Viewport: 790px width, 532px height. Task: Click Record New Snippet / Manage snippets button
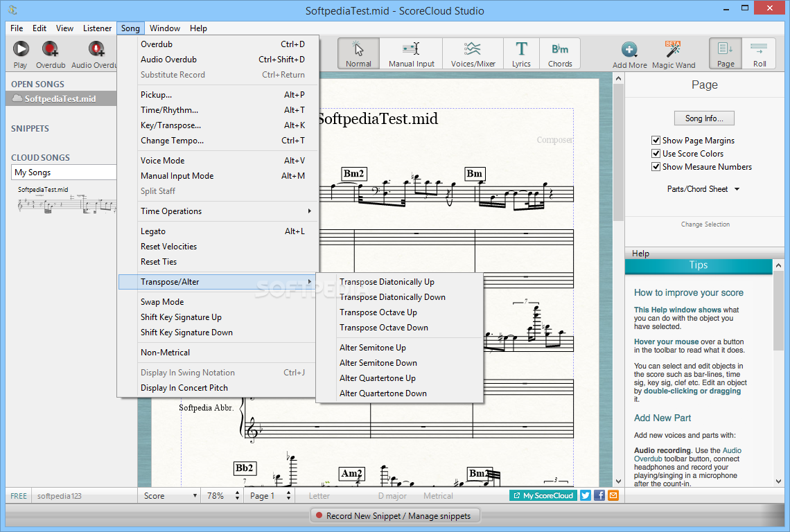395,516
